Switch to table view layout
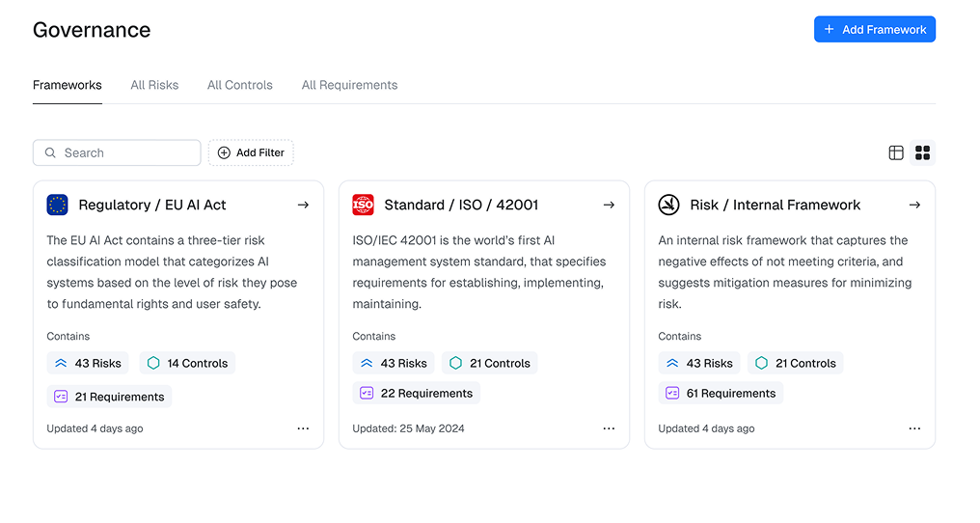The height and width of the screenshot is (523, 980). (896, 152)
